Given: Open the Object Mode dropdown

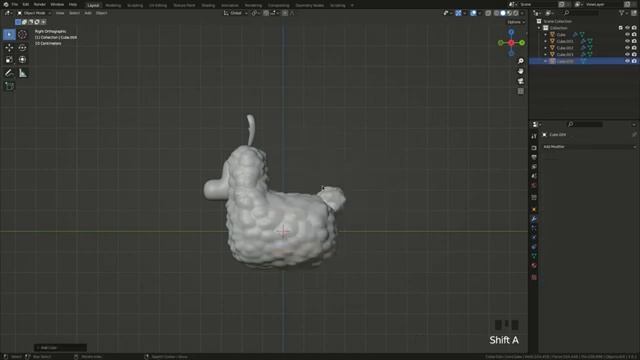Looking at the screenshot, I should tap(34, 13).
